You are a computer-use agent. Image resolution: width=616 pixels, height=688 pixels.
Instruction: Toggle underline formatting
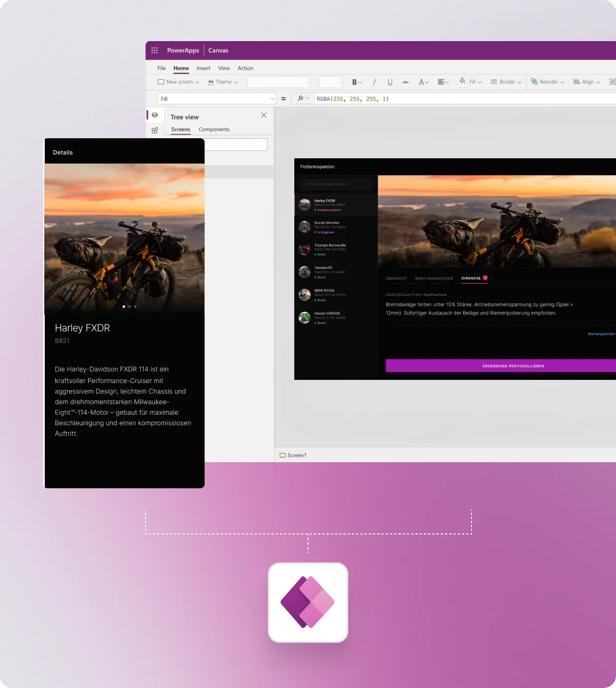click(390, 82)
